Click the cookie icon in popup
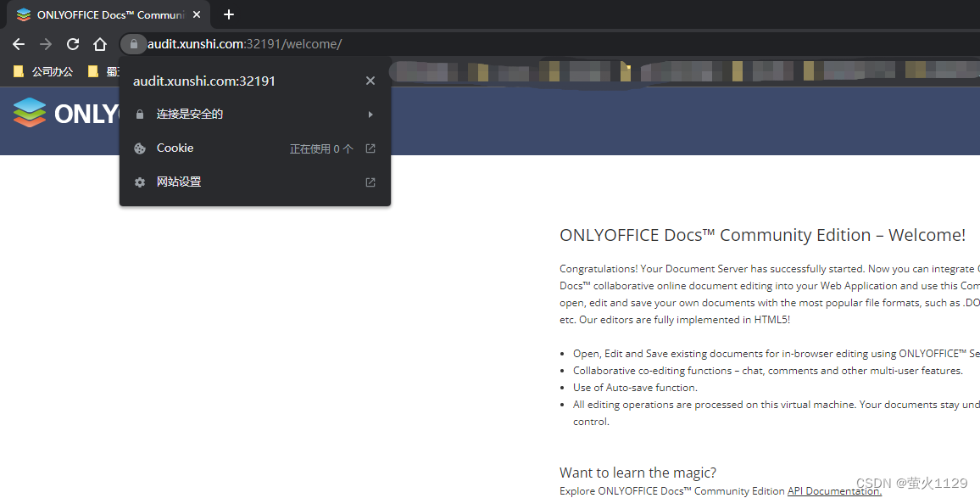 coord(140,148)
